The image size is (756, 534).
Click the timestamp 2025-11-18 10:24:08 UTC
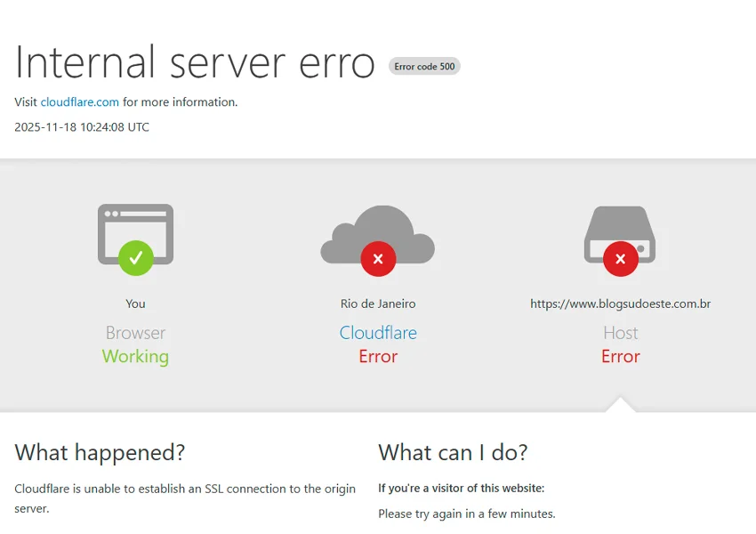[81, 126]
